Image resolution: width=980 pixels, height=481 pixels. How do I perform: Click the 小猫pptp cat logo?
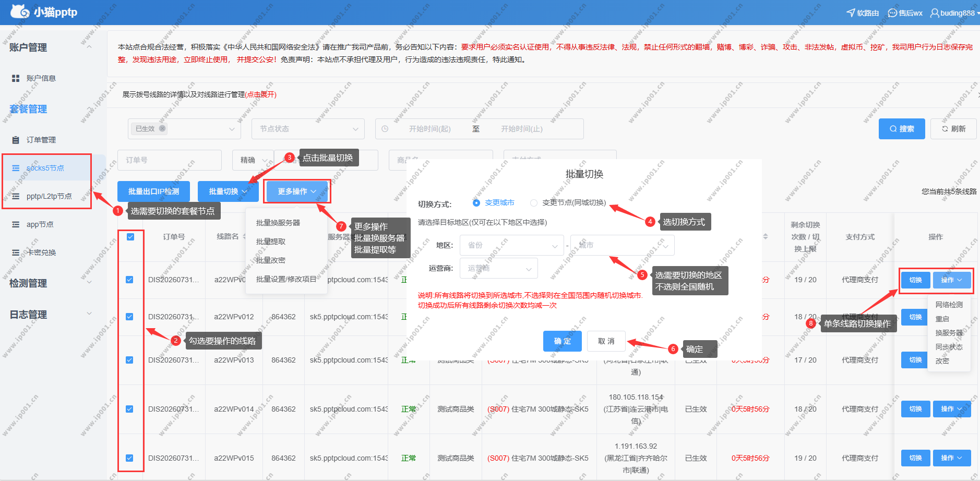[x=20, y=11]
